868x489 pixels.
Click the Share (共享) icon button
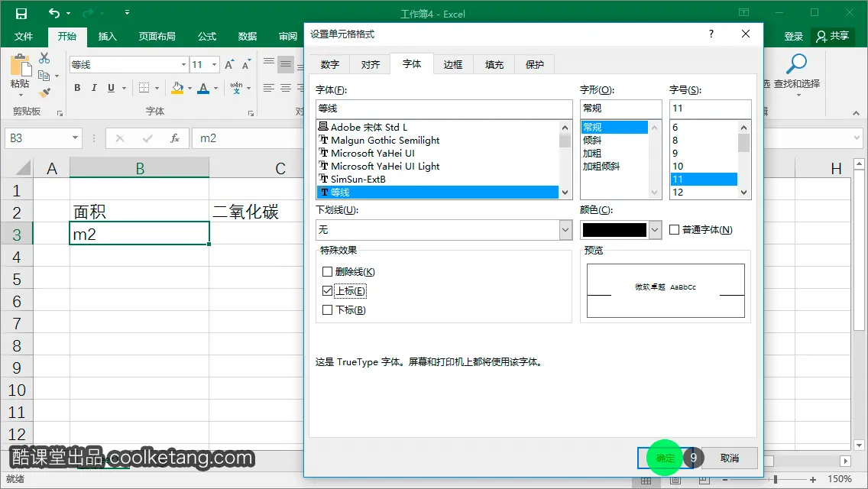(x=833, y=36)
